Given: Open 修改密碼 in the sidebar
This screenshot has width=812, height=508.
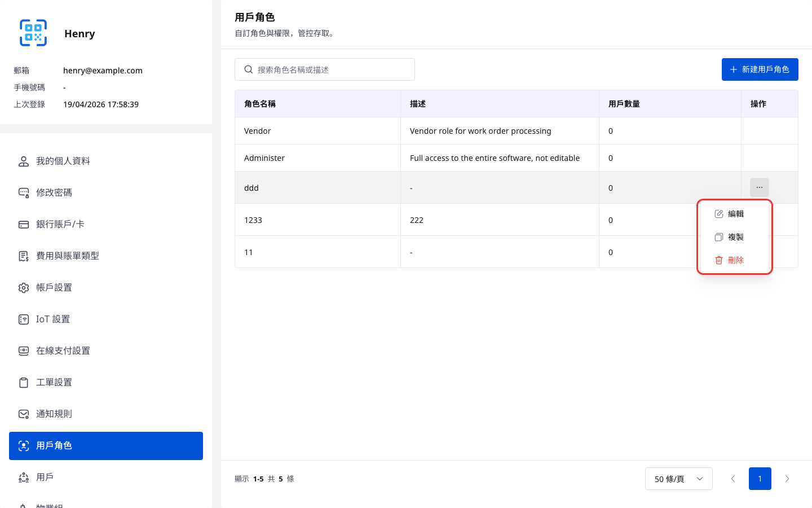Looking at the screenshot, I should click(106, 193).
